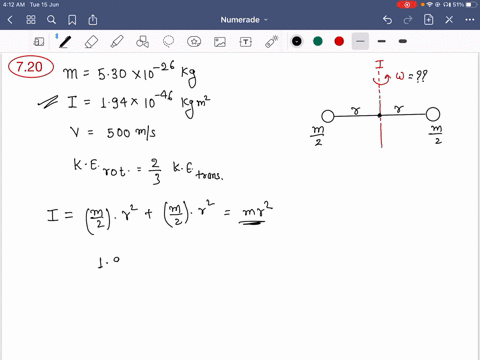Image resolution: width=480 pixels, height=360 pixels.
Task: Pick the red pen color
Action: 339,41
